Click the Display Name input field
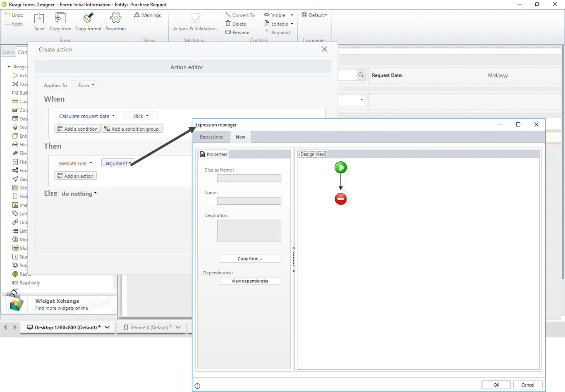The height and width of the screenshot is (392, 565). coord(249,178)
